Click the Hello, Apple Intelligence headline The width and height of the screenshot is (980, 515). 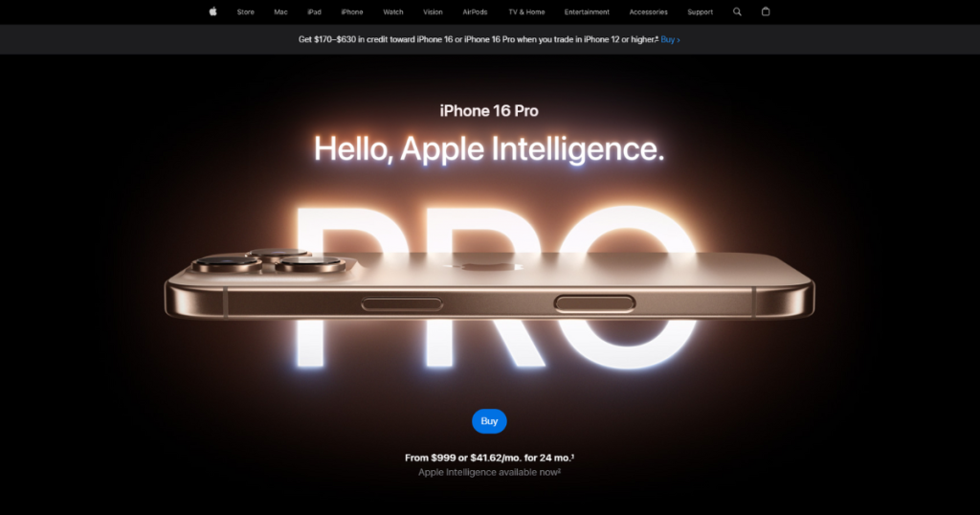pyautogui.click(x=489, y=148)
